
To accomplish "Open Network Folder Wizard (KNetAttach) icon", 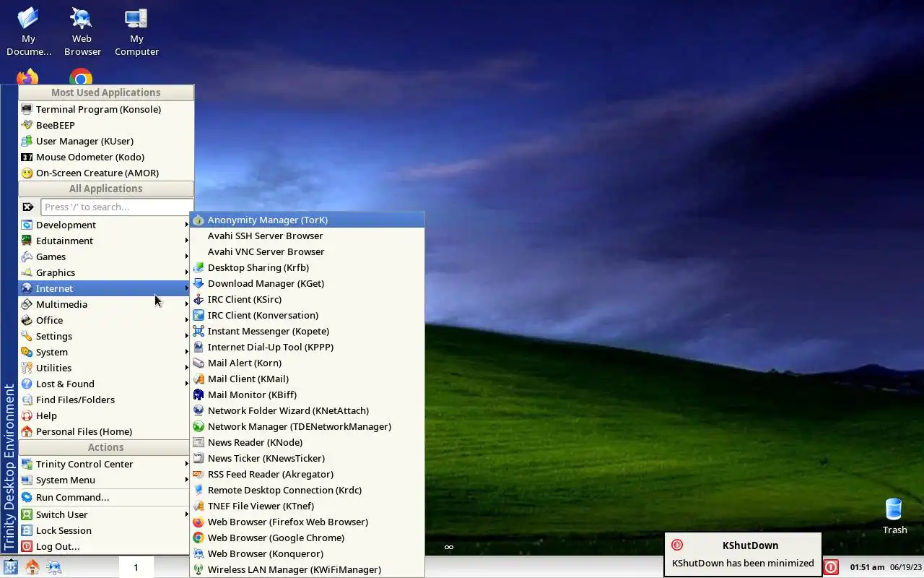I will coord(199,410).
